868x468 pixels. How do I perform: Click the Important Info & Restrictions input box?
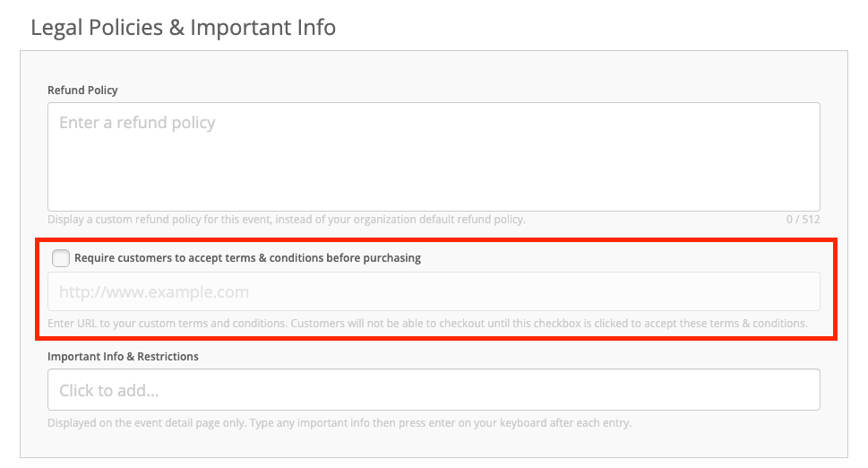(434, 390)
